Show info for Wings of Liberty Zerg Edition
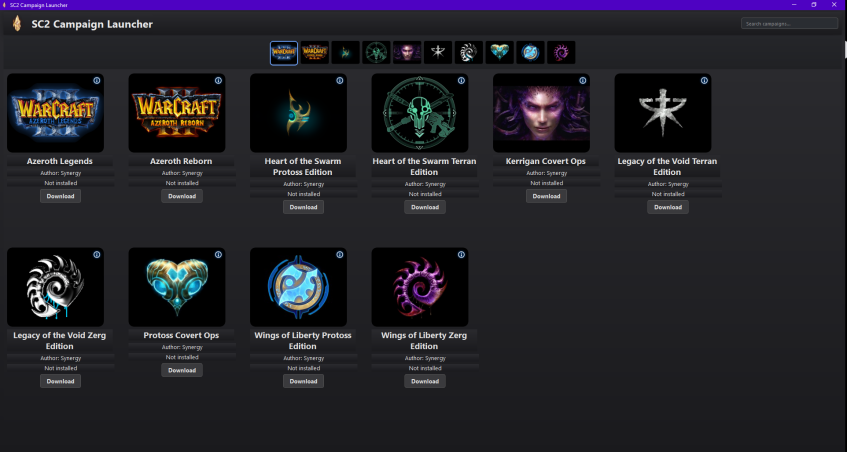The height and width of the screenshot is (452, 847). click(461, 254)
